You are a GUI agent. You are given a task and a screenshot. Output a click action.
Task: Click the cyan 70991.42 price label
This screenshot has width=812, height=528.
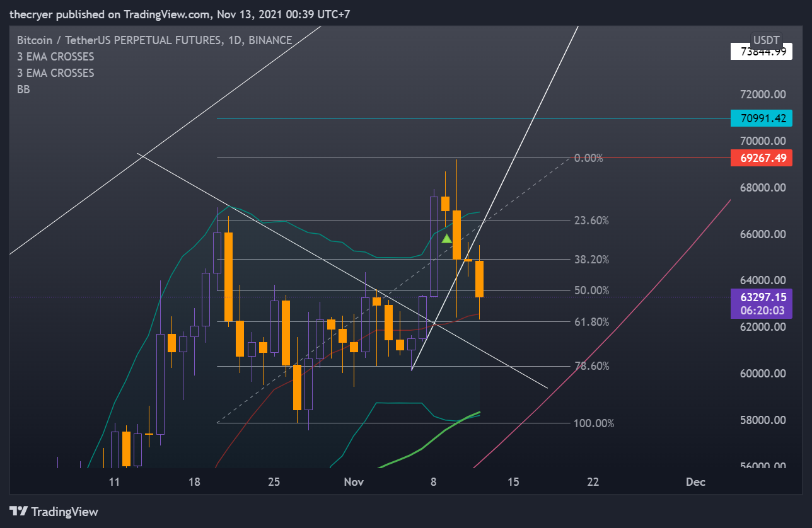[761, 118]
